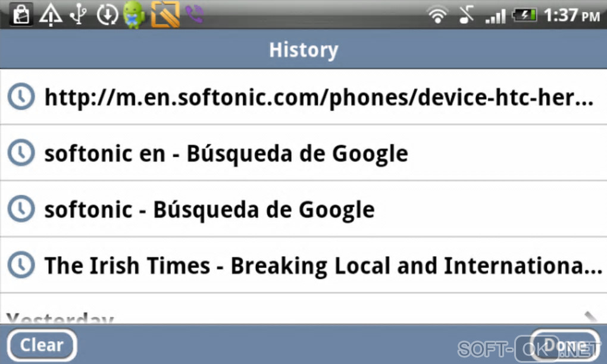
Task: Open the softonic.com phones history link
Action: [303, 97]
